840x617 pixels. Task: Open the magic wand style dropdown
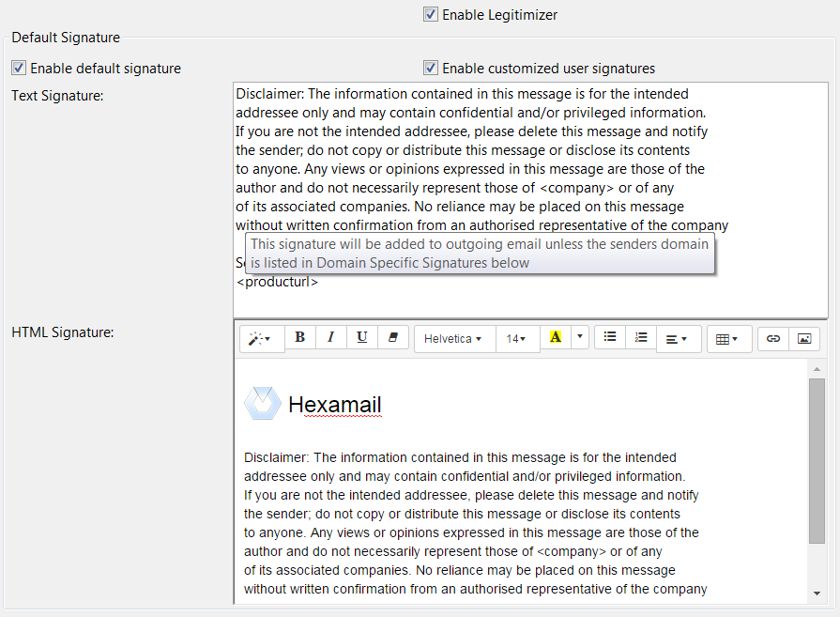pyautogui.click(x=261, y=339)
